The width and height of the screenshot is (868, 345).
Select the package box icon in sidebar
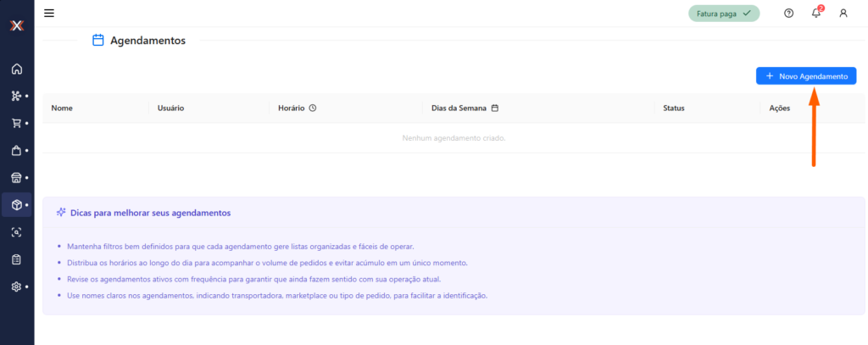point(16,204)
